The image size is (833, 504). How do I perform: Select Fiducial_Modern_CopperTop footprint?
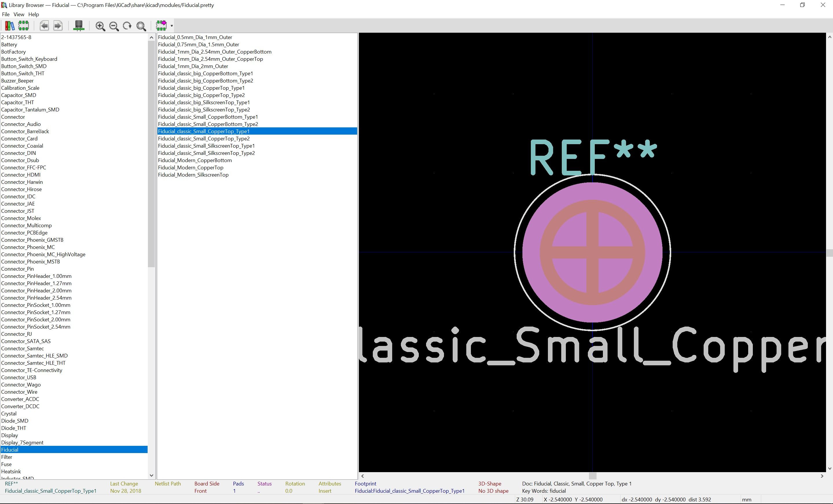[191, 168]
